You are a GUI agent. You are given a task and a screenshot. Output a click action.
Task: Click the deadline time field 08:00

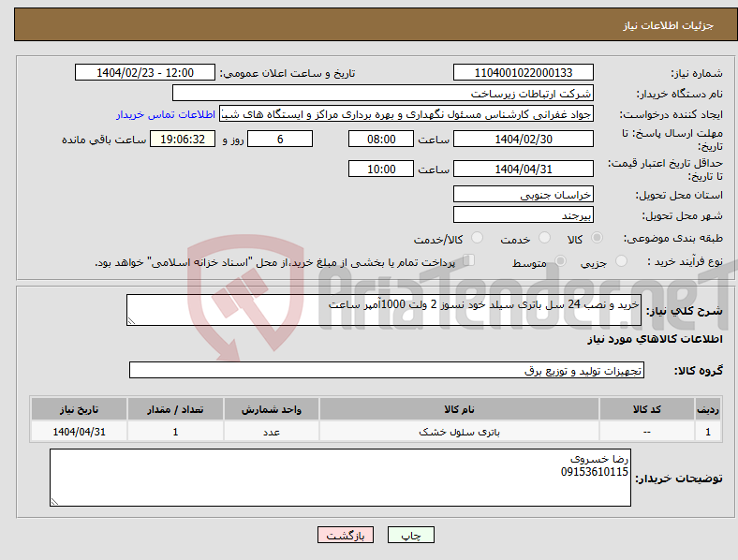point(381,139)
